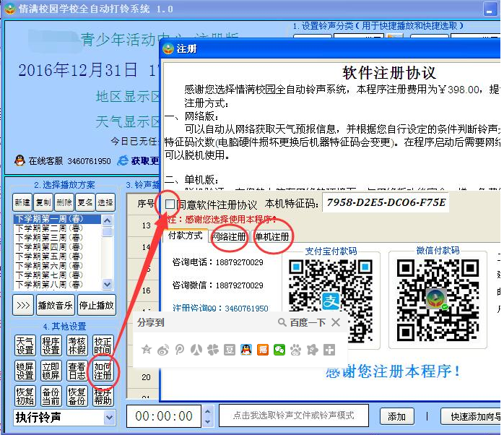Click the 新建 scheme button
Screen dimensions: 504x435
[x=22, y=202]
